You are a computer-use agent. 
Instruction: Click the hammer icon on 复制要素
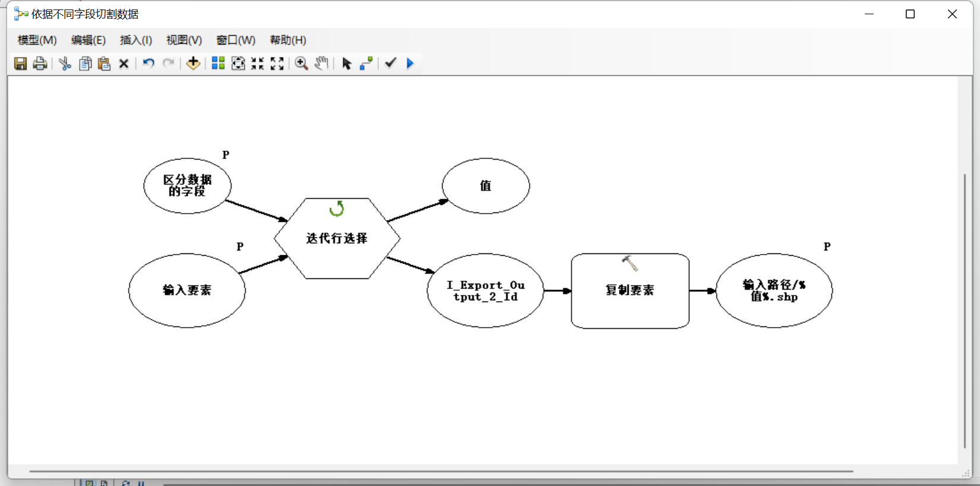coord(630,262)
